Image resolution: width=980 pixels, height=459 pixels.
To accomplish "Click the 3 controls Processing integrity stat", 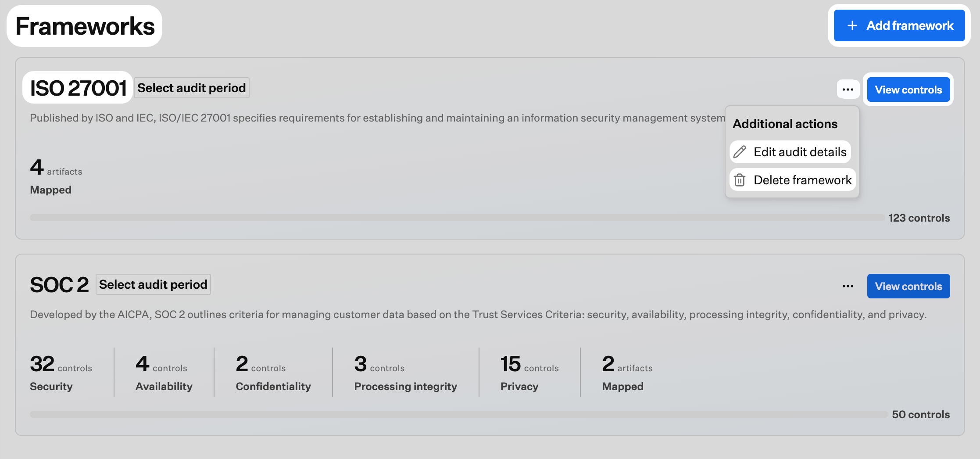I will [x=405, y=373].
